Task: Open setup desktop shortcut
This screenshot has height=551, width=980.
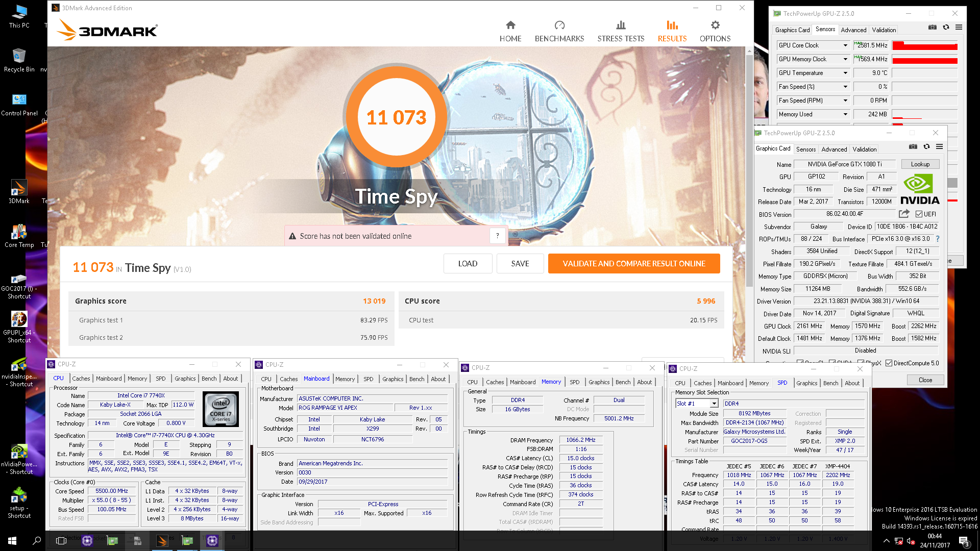Action: tap(19, 503)
